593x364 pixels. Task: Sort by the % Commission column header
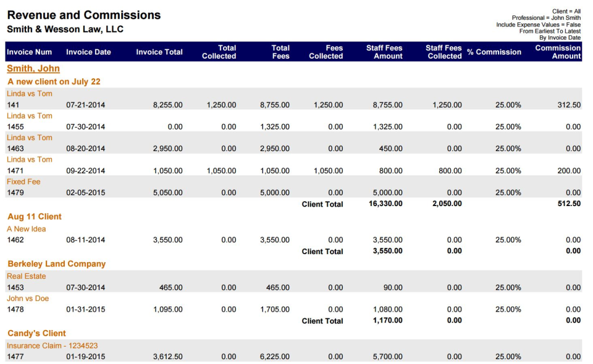click(x=495, y=52)
